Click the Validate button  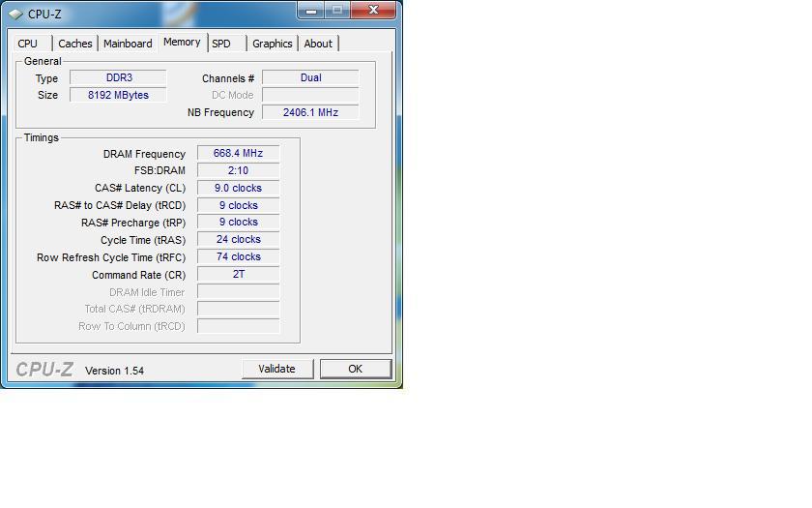point(277,369)
